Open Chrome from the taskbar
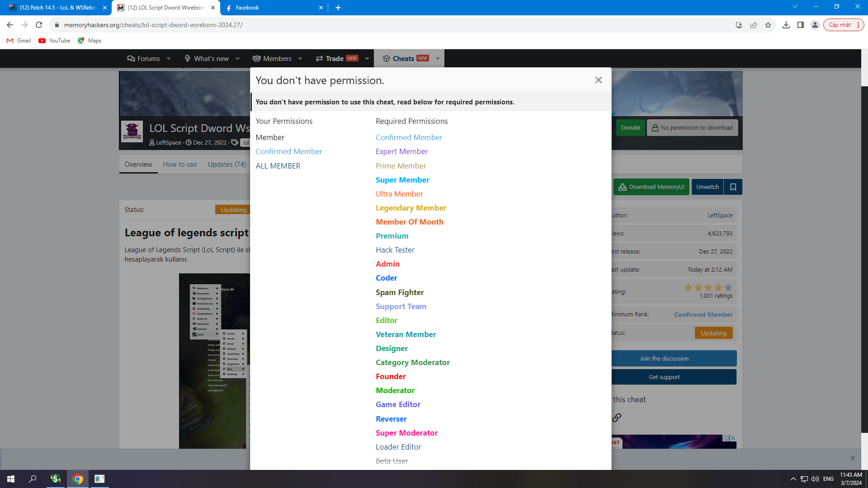This screenshot has width=868, height=488. click(x=78, y=479)
